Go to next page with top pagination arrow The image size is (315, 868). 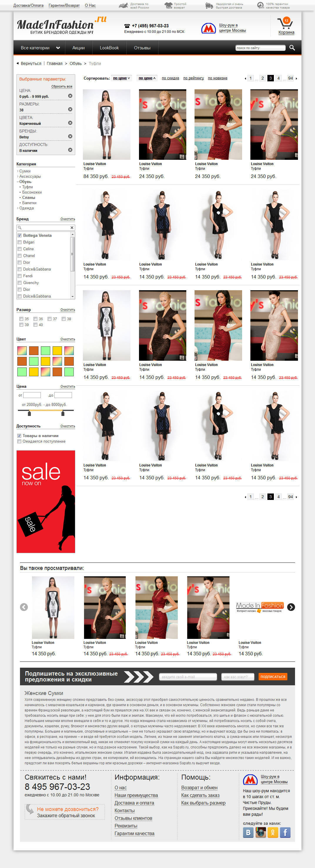click(x=296, y=78)
